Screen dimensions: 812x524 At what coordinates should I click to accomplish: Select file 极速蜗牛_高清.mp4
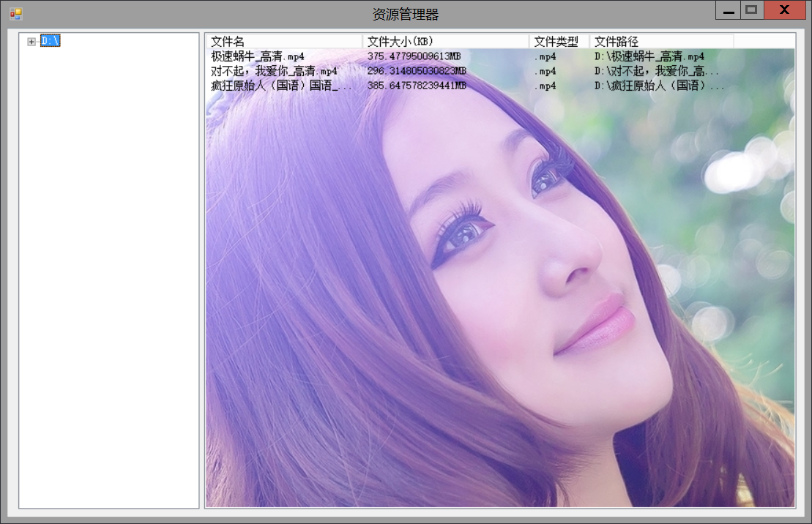(258, 56)
